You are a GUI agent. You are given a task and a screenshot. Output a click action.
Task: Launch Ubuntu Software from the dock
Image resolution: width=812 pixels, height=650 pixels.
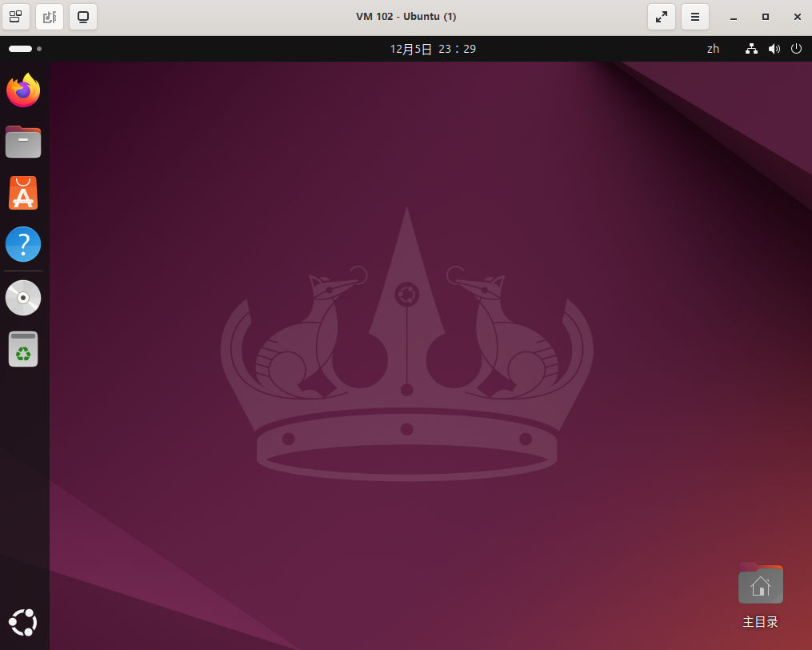coord(22,193)
